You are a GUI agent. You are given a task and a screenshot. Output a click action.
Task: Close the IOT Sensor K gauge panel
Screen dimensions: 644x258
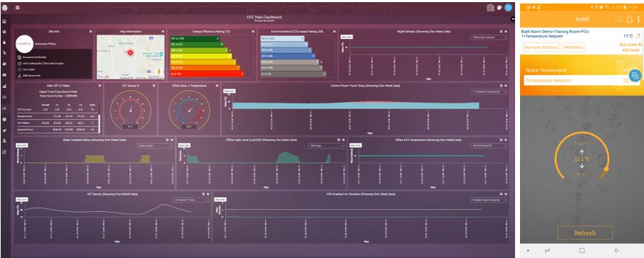154,86
